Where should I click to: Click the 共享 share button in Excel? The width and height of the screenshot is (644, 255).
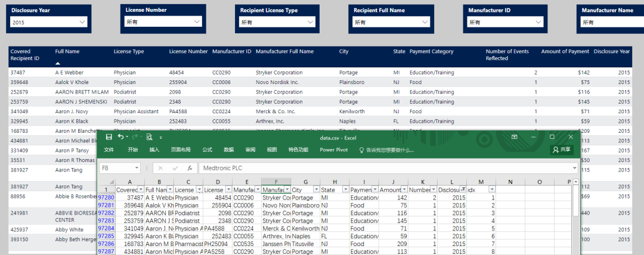click(x=562, y=150)
